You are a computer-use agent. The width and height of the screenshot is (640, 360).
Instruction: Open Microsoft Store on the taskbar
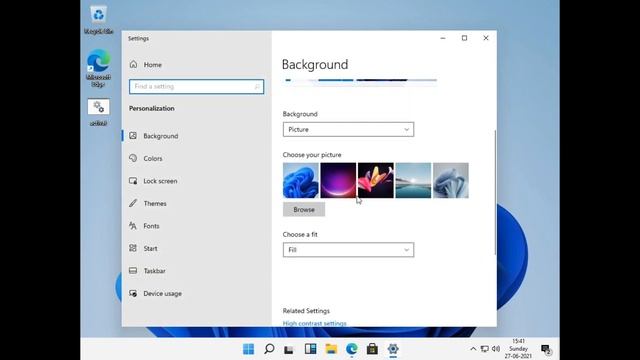coord(372,349)
